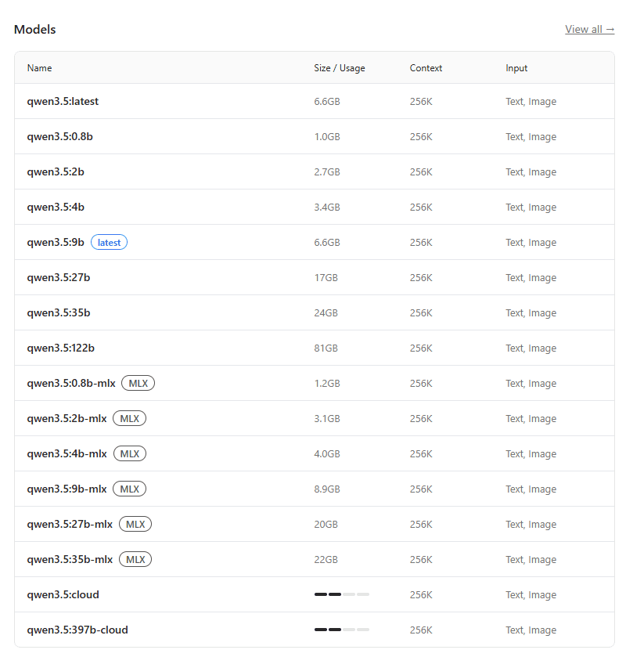Click the 1.0GB size value
644x657 pixels.
click(327, 136)
